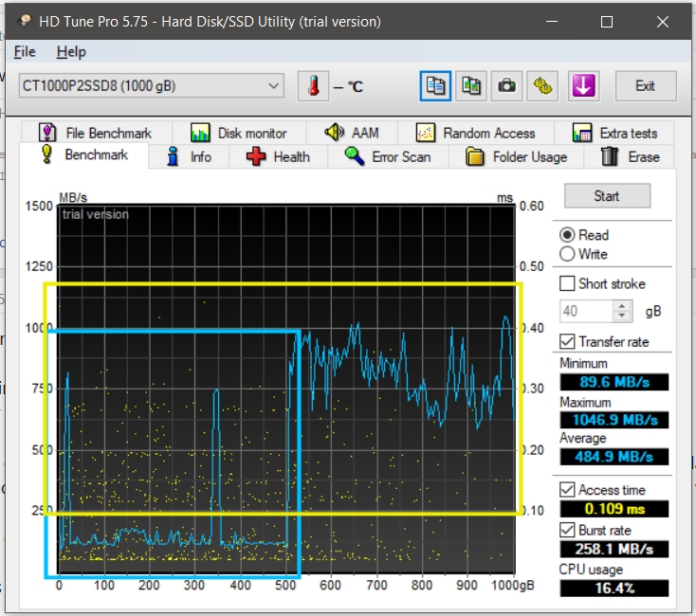Switch to the Extra tests tab
The width and height of the screenshot is (696, 616).
pos(614,133)
